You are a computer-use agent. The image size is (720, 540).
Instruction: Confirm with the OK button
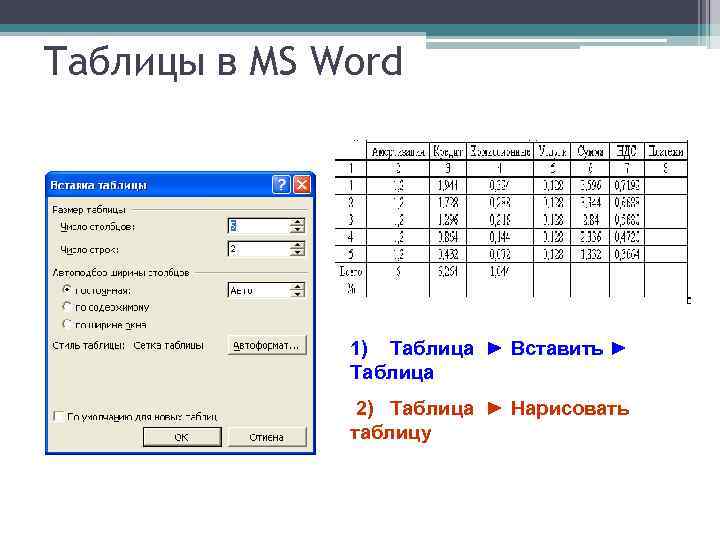pos(182,437)
